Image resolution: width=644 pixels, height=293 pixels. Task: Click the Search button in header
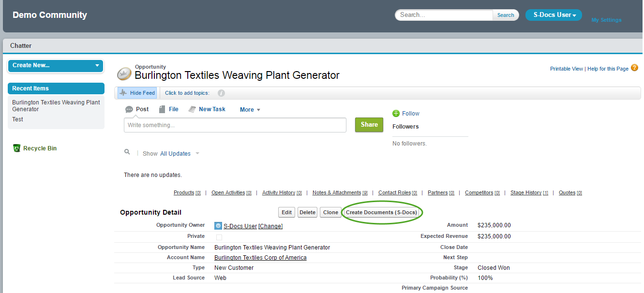pyautogui.click(x=506, y=15)
